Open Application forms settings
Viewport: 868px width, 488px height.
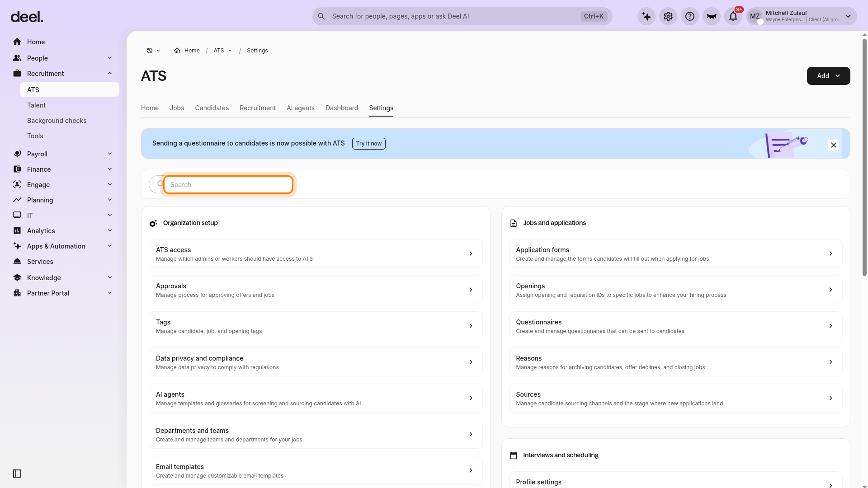tap(675, 253)
